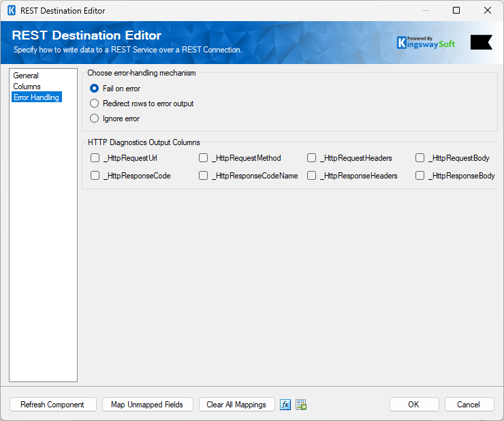Enable the _HttpRequestBody output column
The height and width of the screenshot is (421, 504).
(x=420, y=158)
